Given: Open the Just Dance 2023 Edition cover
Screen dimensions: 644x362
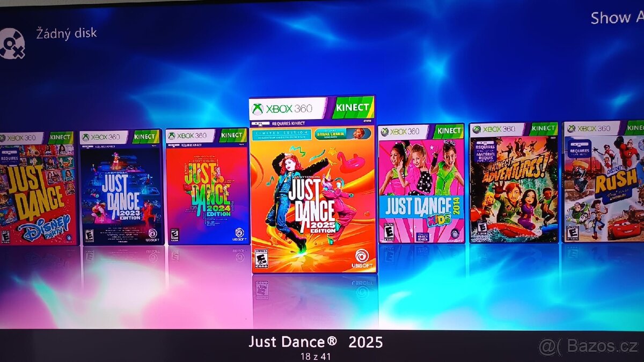Looking at the screenshot, I should (121, 187).
